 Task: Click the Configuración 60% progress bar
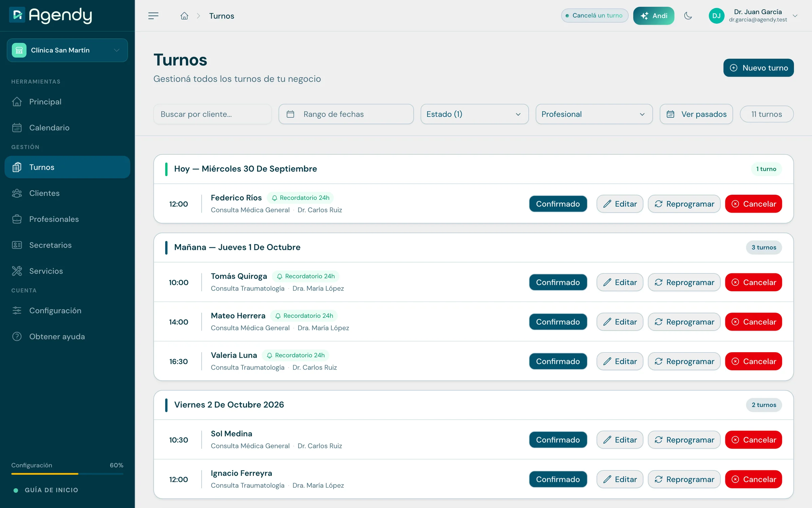tap(67, 474)
